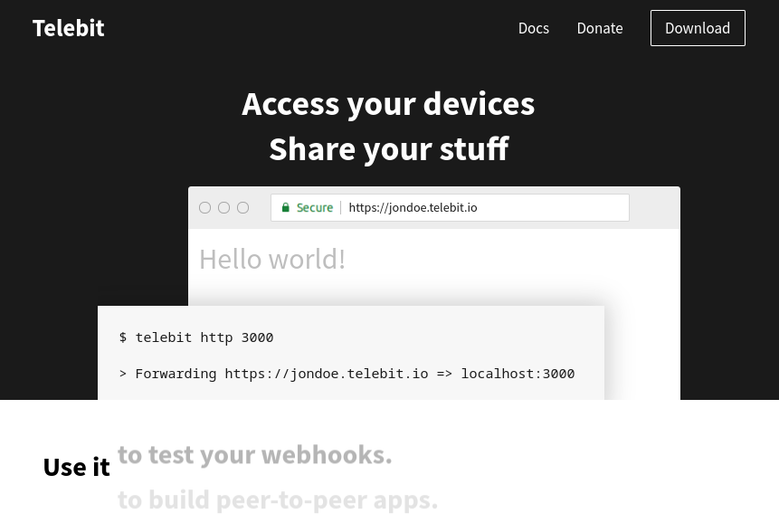This screenshot has width=779, height=532.
Task: Click 'to test your webhooks.' text
Action: 255,455
